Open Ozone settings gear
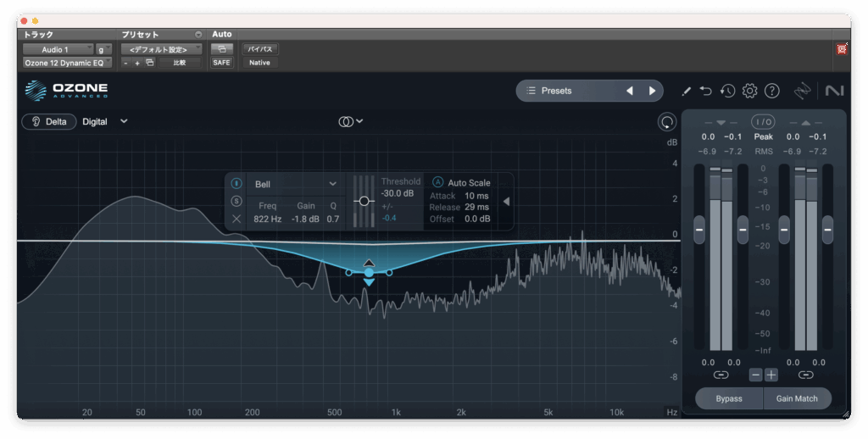Image resolution: width=868 pixels, height=439 pixels. pyautogui.click(x=749, y=91)
